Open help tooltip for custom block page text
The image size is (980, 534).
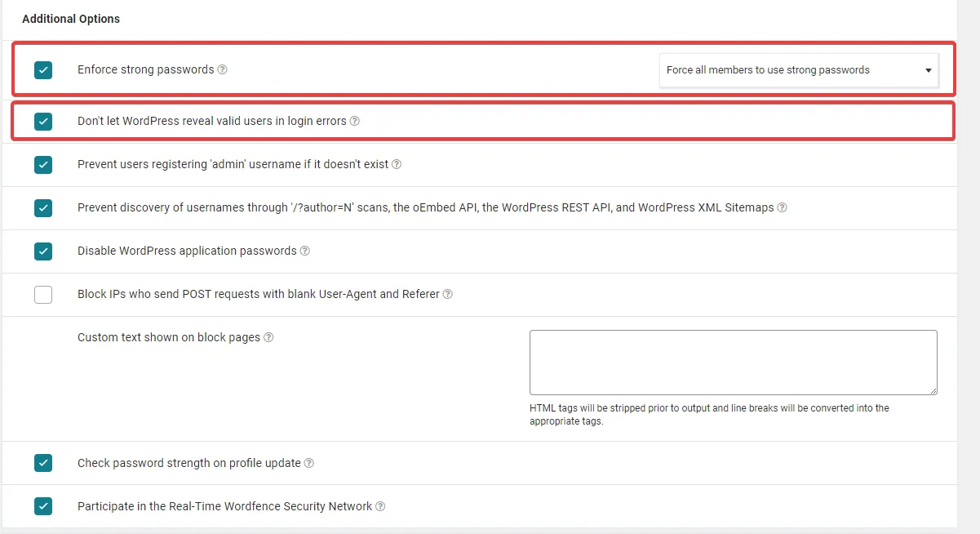click(269, 337)
